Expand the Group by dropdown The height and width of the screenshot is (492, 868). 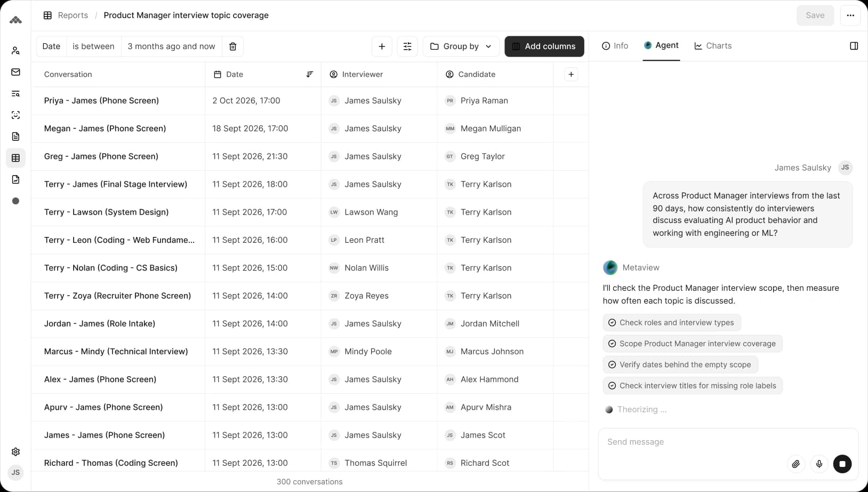click(461, 46)
